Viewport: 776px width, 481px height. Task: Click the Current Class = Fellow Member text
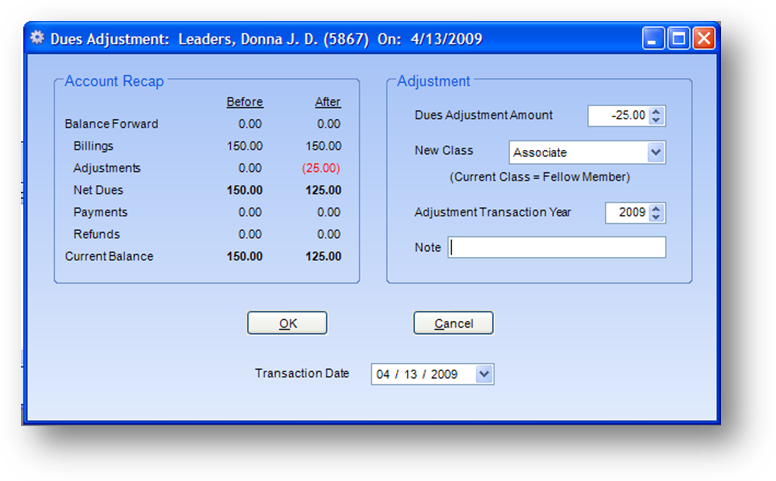pos(539,177)
